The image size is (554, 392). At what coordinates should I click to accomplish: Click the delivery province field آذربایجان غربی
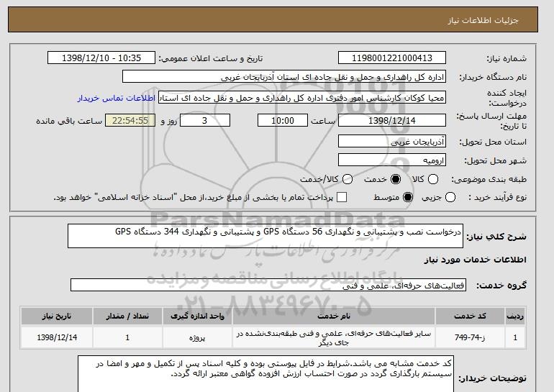[392, 141]
